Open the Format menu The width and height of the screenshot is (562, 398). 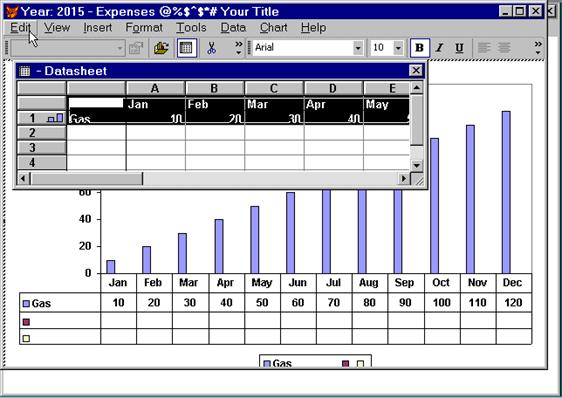click(144, 28)
